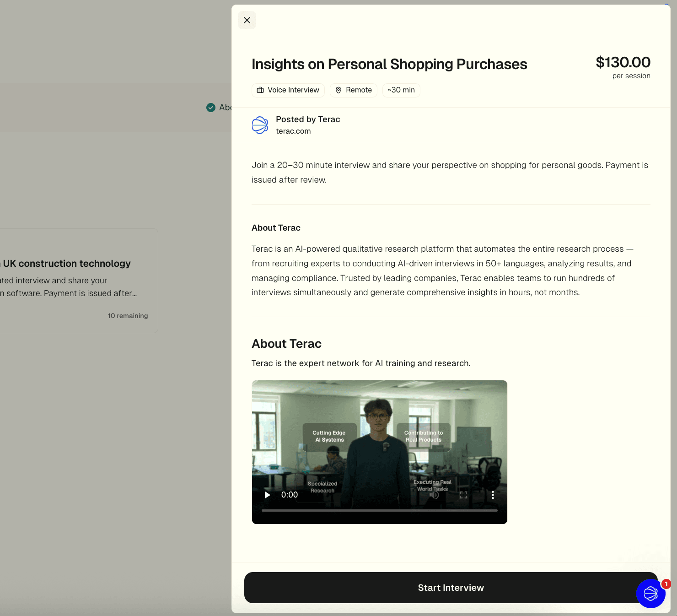This screenshot has width=677, height=616.
Task: Enter fullscreen mode on the video
Action: pyautogui.click(x=463, y=495)
